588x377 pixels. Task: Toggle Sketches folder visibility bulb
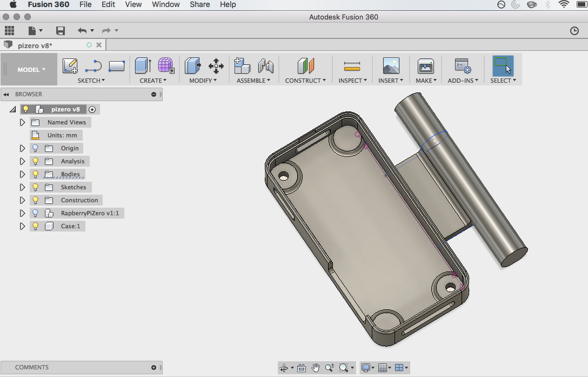[x=35, y=187]
